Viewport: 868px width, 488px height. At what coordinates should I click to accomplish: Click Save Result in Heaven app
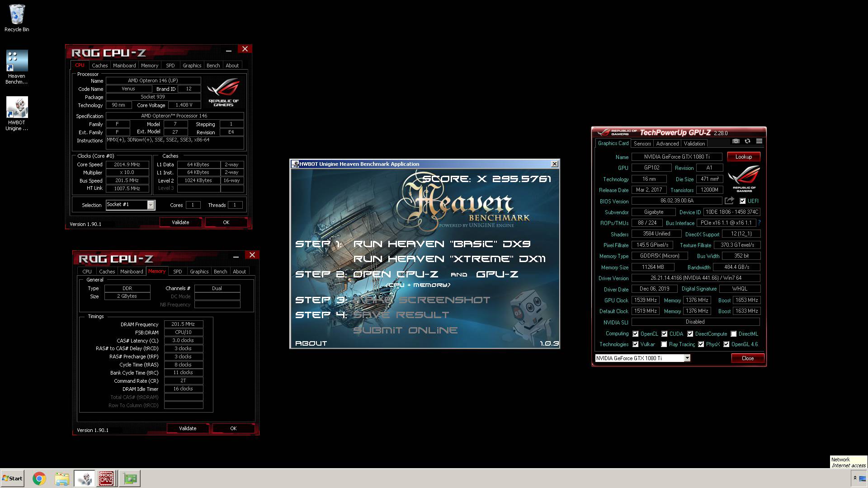pyautogui.click(x=401, y=315)
